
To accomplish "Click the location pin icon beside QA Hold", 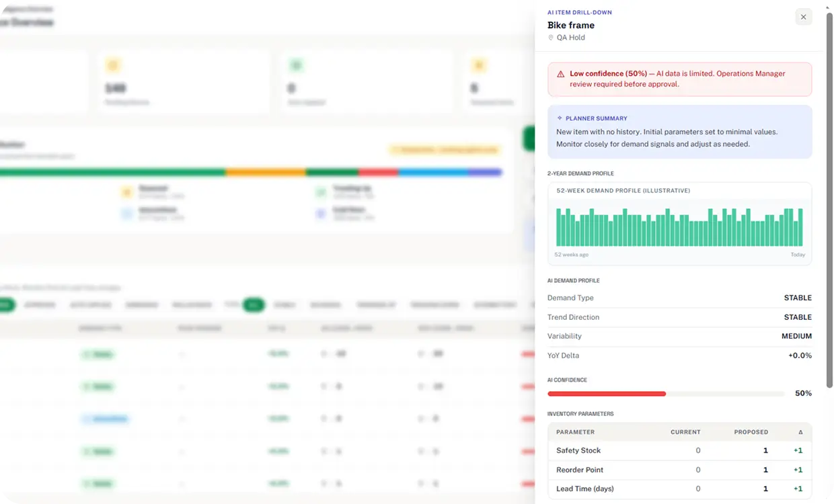I will (x=551, y=38).
